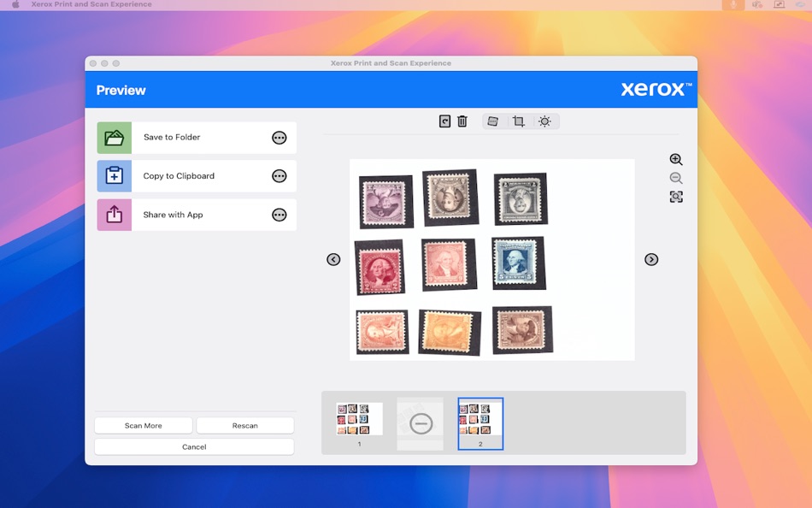Open Xerox Print and Scan Experience menu
Image resolution: width=812 pixels, height=508 pixels.
tap(91, 4)
